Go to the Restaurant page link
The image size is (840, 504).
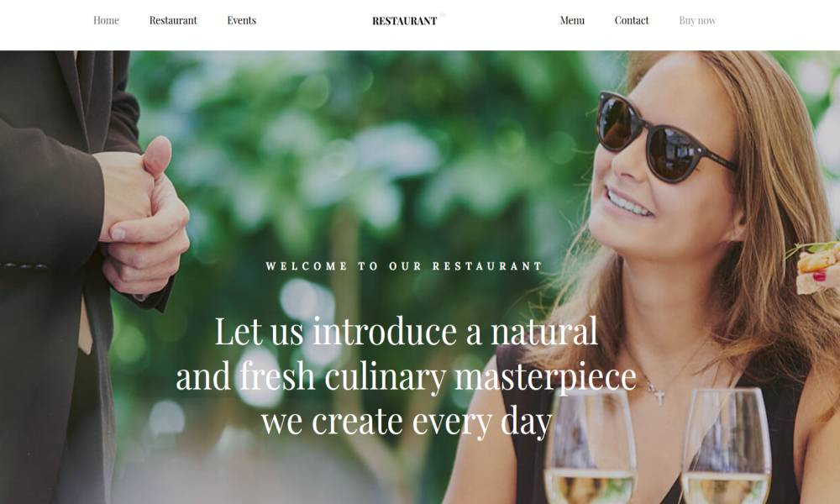point(173,20)
